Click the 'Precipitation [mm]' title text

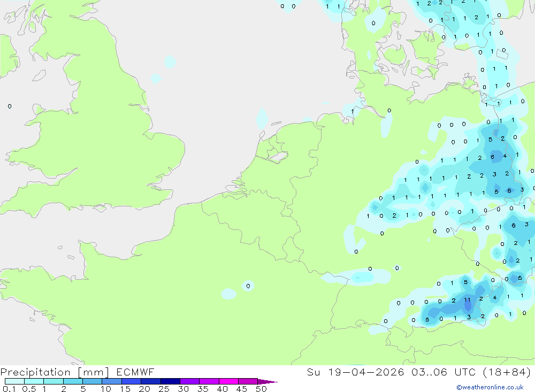point(55,372)
